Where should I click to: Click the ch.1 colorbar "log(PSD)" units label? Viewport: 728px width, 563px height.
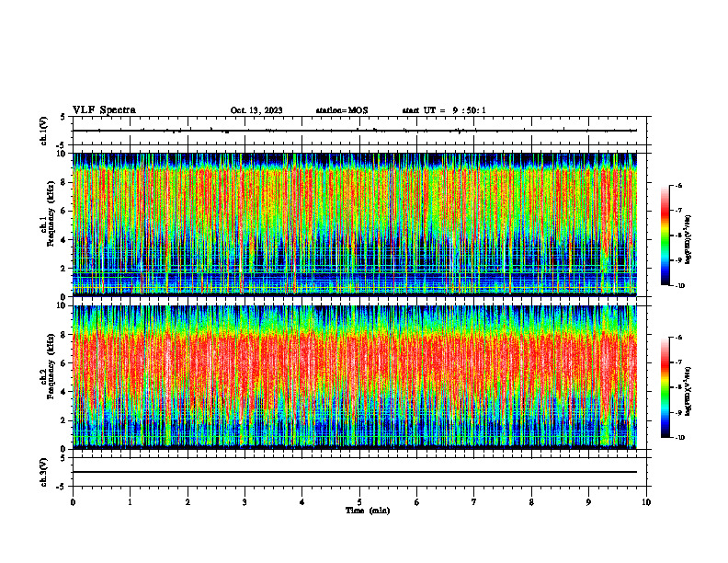click(688, 240)
